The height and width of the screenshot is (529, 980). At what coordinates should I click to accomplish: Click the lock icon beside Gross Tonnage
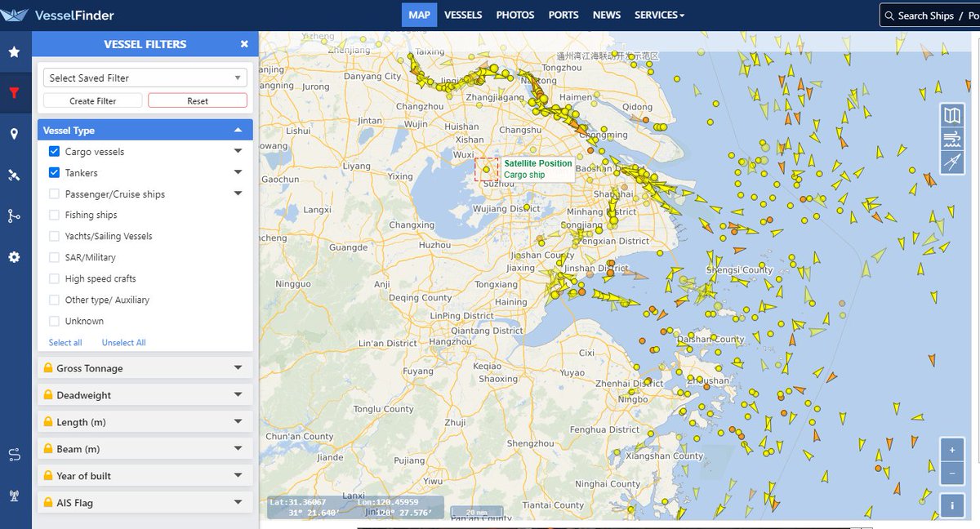(x=48, y=368)
